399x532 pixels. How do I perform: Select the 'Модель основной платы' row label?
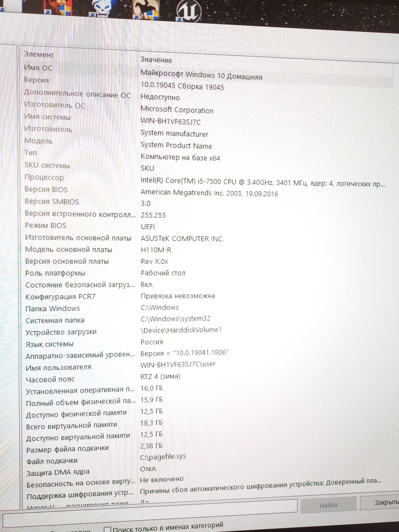(x=69, y=249)
